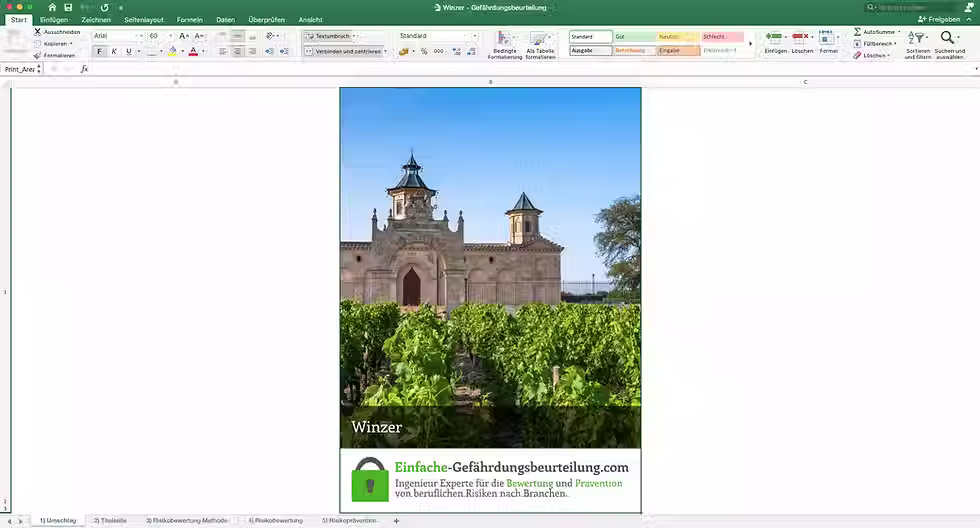The image size is (980, 528).
Task: Decrease indent
Action: click(x=269, y=51)
